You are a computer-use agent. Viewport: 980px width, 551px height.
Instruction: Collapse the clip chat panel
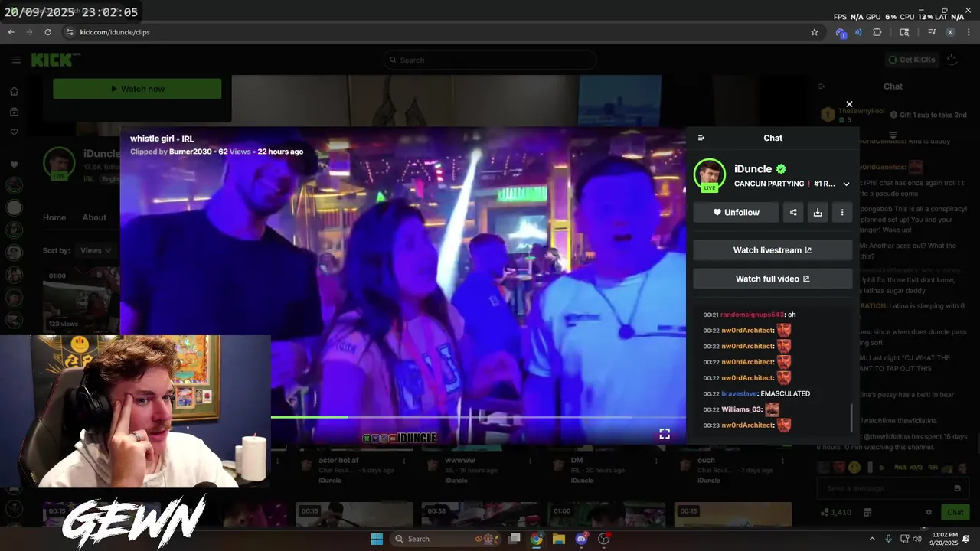[701, 138]
